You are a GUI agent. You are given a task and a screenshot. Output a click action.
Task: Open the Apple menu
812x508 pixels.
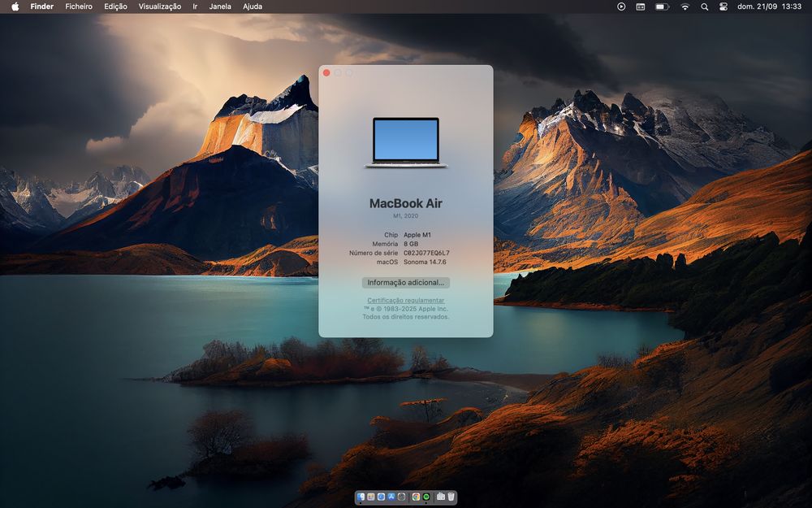pos(15,7)
